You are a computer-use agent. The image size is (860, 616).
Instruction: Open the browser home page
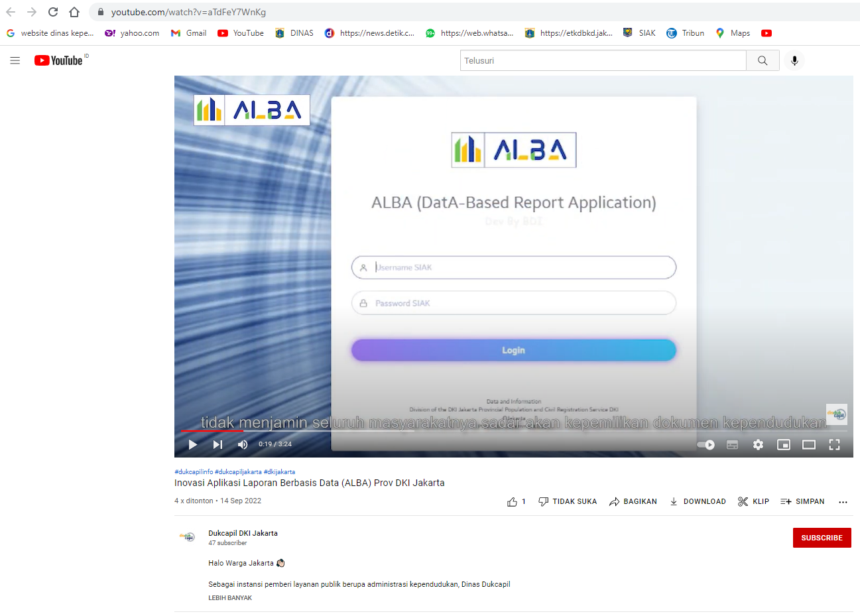(74, 12)
